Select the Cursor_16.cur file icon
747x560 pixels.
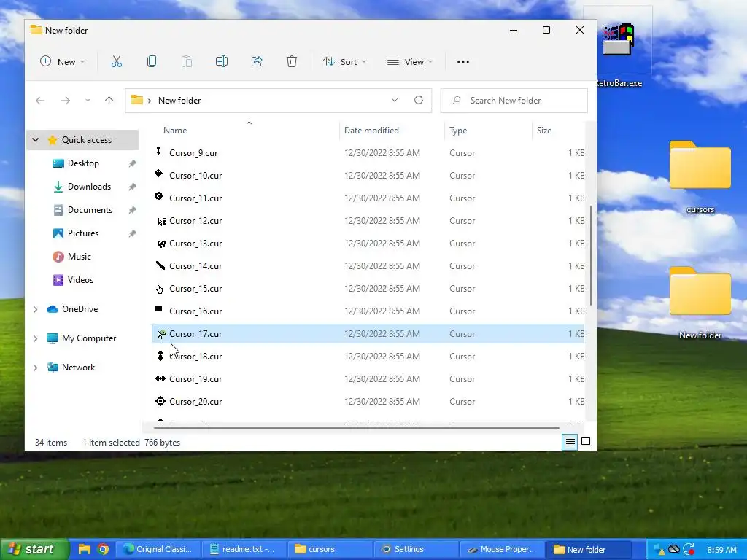[x=159, y=309]
